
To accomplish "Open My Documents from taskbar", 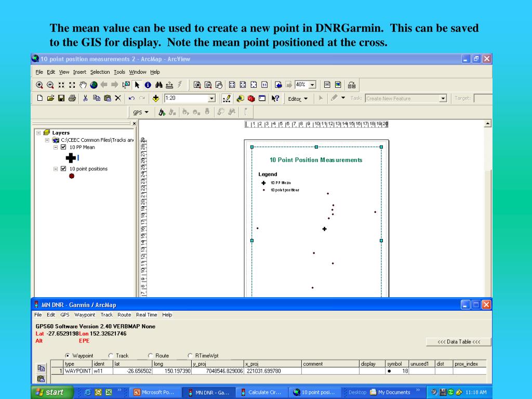I will 390,392.
